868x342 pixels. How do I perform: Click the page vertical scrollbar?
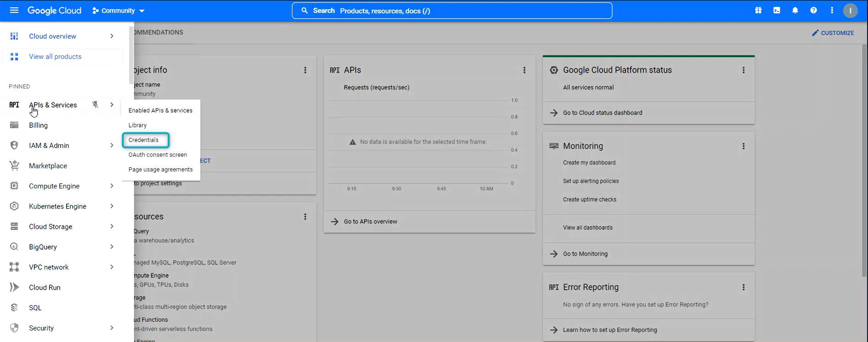click(864, 161)
